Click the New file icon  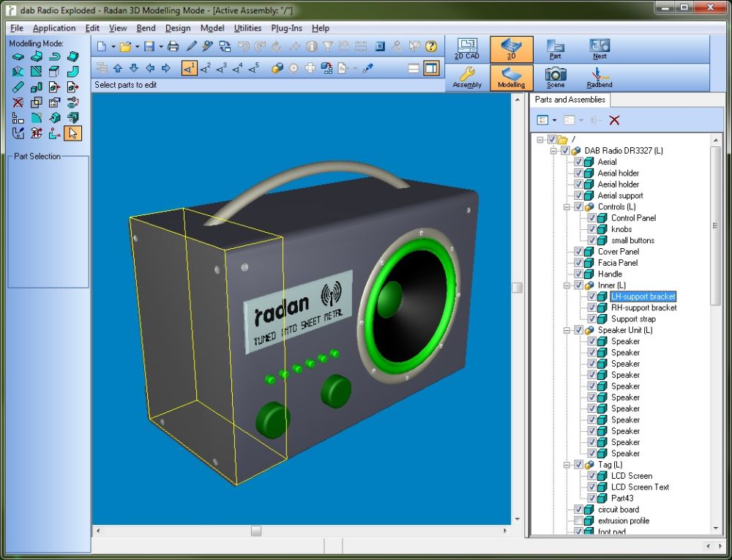click(101, 46)
